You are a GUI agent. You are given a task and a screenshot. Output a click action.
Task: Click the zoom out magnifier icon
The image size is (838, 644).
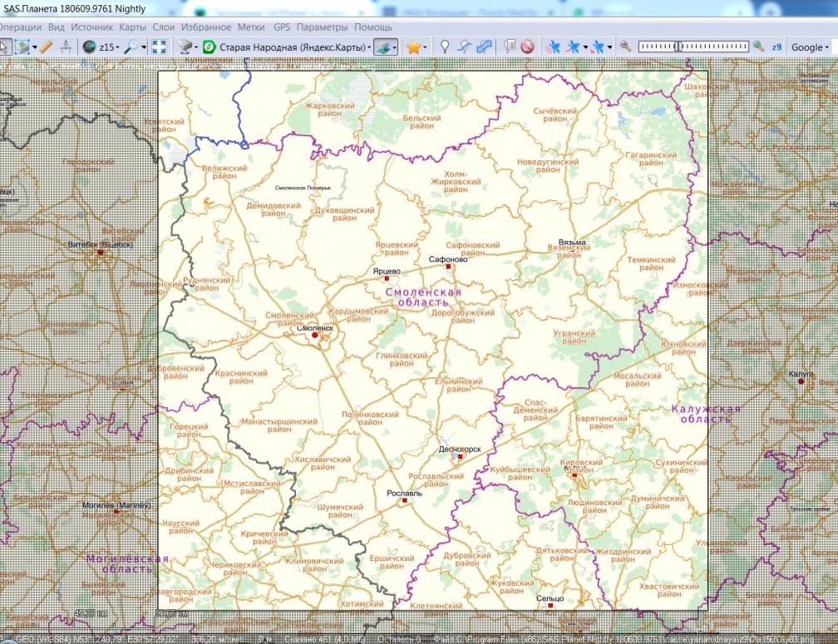point(625,47)
